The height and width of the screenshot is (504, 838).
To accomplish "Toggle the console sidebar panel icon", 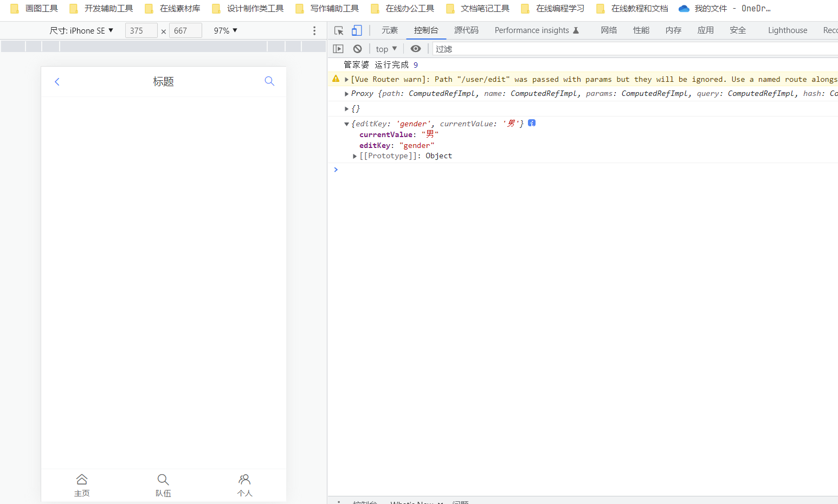I will click(x=338, y=49).
